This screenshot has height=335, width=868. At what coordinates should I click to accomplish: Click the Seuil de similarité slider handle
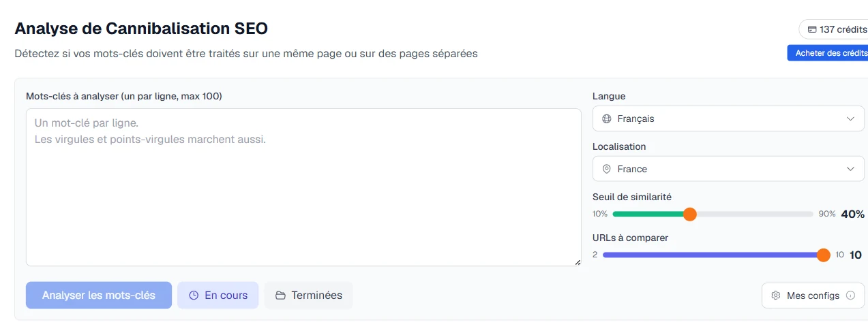[689, 214]
